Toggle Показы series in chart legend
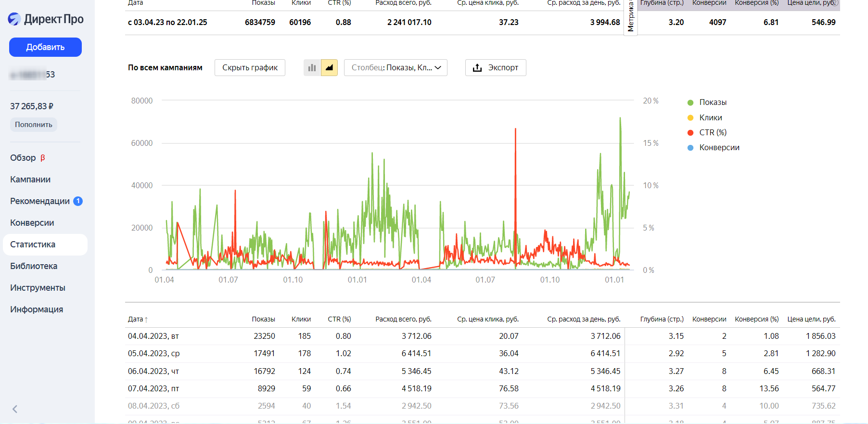868x424 pixels. pyautogui.click(x=713, y=103)
